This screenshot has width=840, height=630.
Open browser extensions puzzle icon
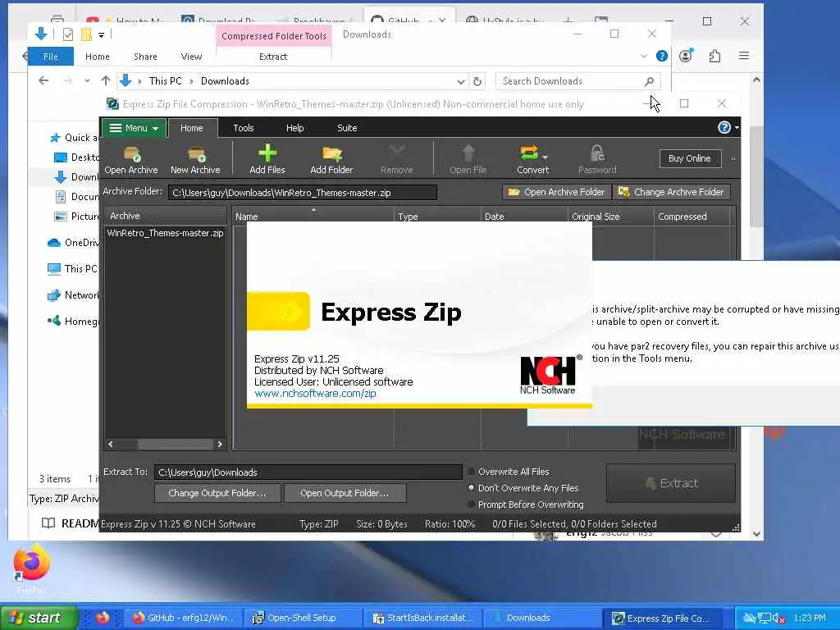[x=714, y=56]
